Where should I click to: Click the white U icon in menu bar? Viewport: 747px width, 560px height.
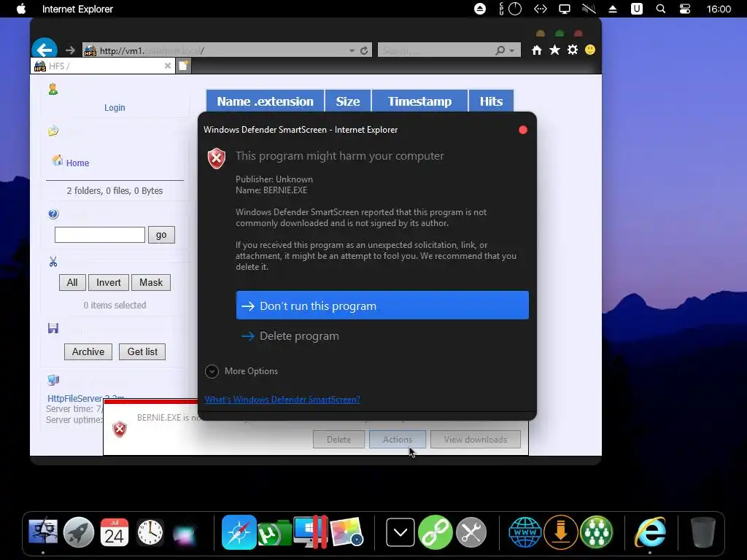point(636,9)
